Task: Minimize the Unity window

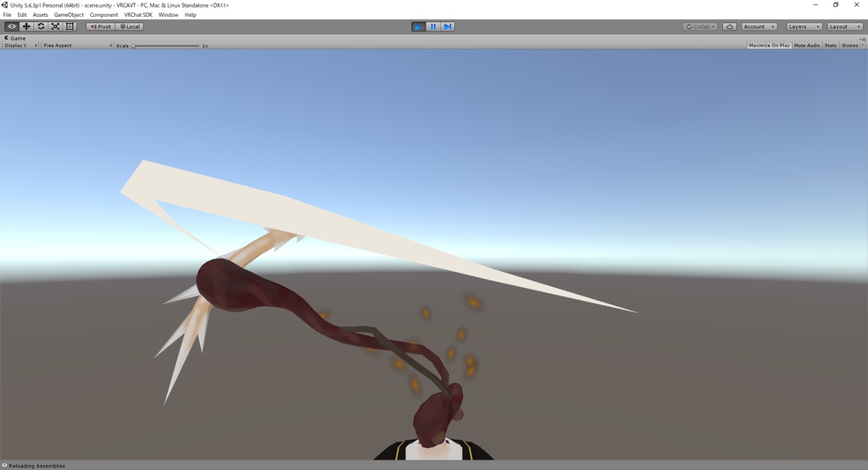Action: point(815,4)
